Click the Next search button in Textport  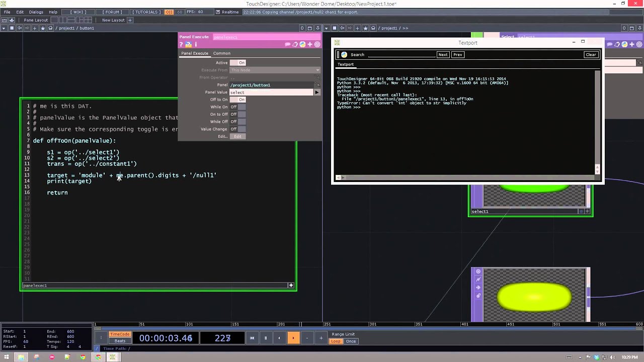tap(443, 55)
